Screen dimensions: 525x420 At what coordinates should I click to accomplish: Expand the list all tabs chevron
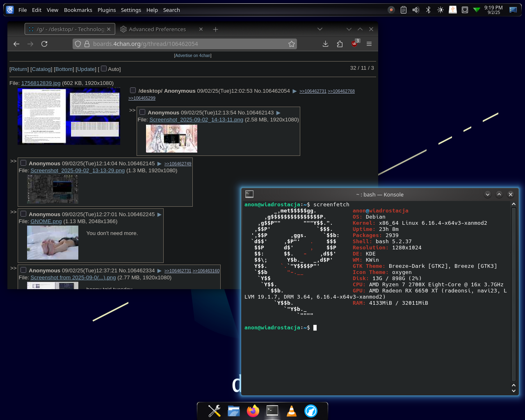click(320, 29)
